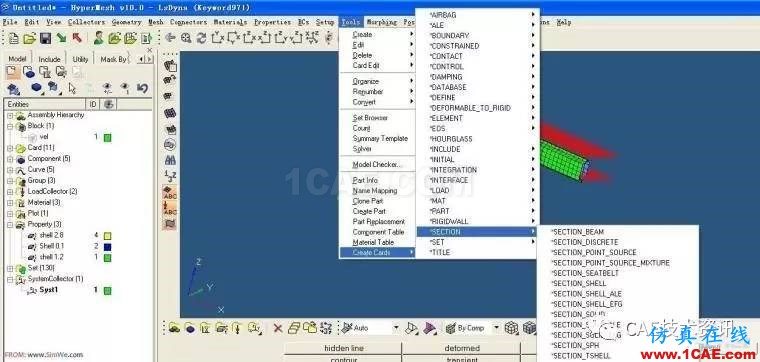Choose *MAT in Create Cards menu
Screen dimensions: 760x362
click(x=438, y=201)
